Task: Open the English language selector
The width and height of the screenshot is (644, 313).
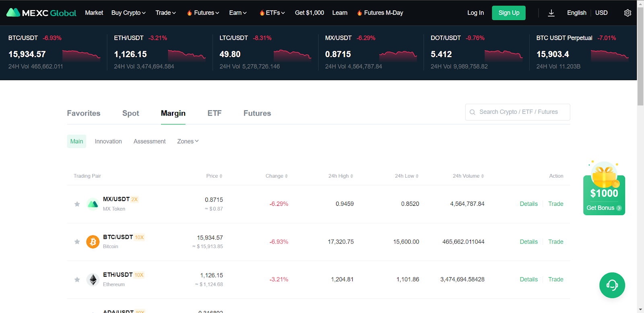Action: (x=577, y=13)
